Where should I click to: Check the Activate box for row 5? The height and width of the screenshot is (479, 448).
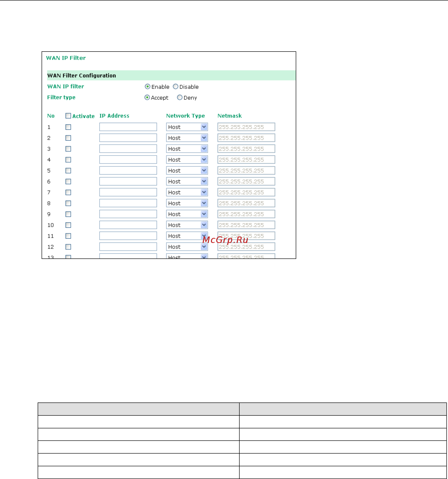coord(68,171)
